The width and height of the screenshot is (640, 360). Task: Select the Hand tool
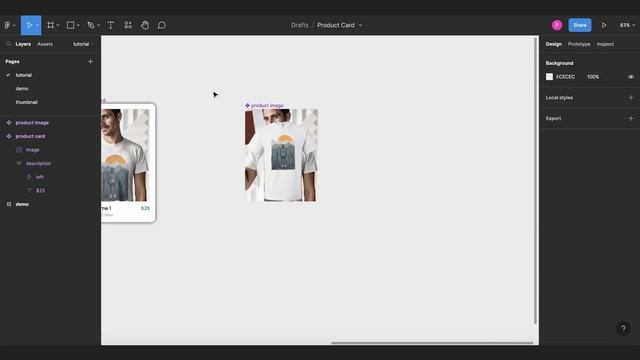(145, 25)
